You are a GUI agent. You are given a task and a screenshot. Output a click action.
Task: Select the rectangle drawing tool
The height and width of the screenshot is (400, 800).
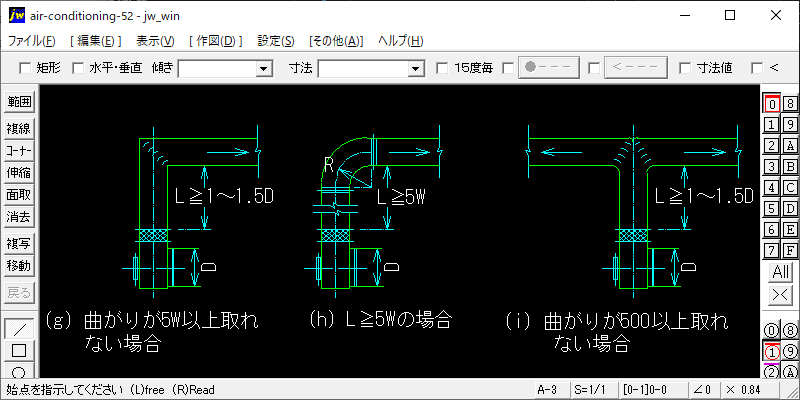coord(18,351)
